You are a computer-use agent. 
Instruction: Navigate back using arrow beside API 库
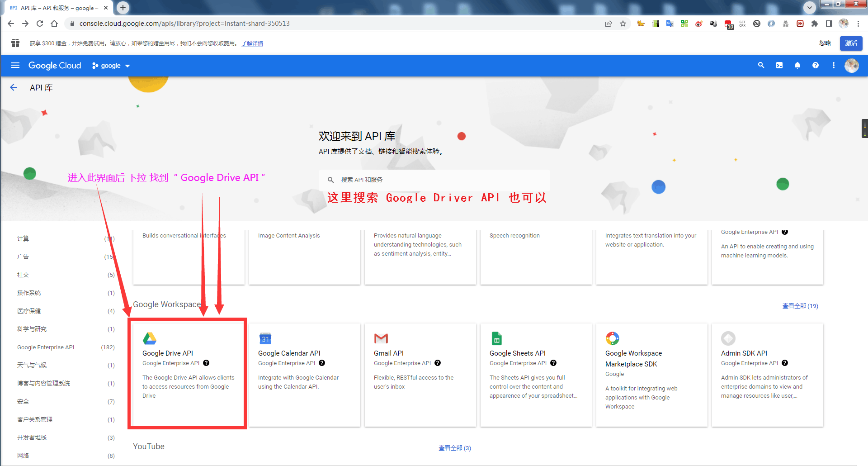(14, 87)
